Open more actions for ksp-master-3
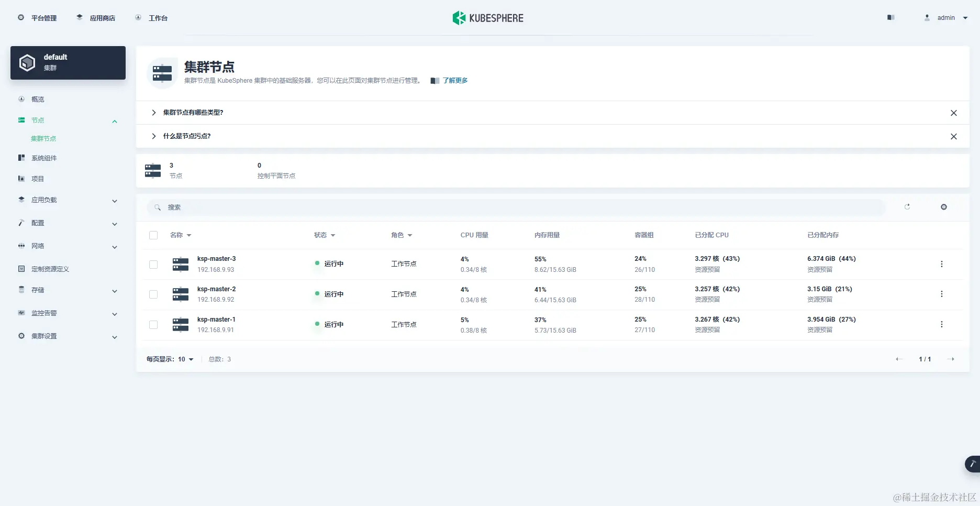The width and height of the screenshot is (980, 506). tap(941, 264)
